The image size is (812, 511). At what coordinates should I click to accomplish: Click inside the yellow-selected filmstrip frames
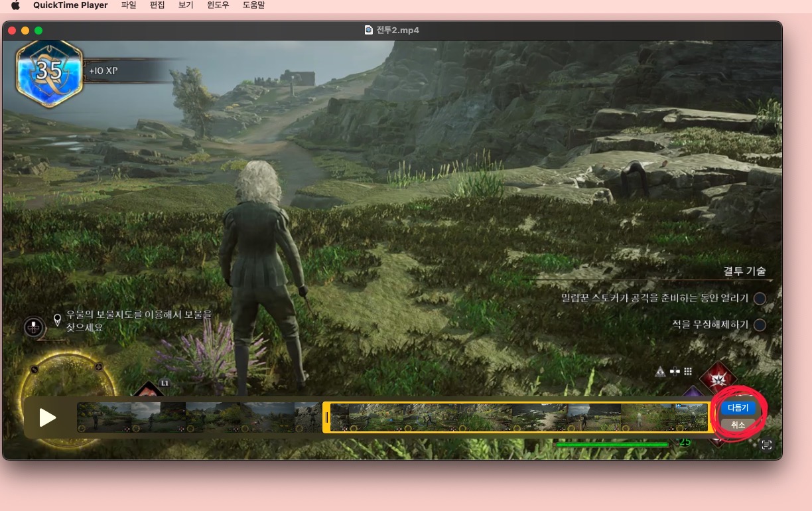tap(519, 417)
